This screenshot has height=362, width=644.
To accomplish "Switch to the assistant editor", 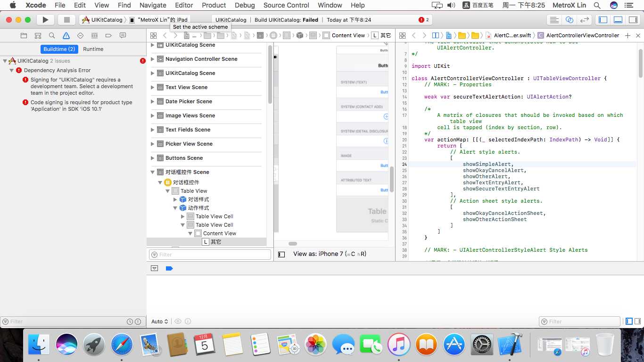I will click(x=570, y=20).
